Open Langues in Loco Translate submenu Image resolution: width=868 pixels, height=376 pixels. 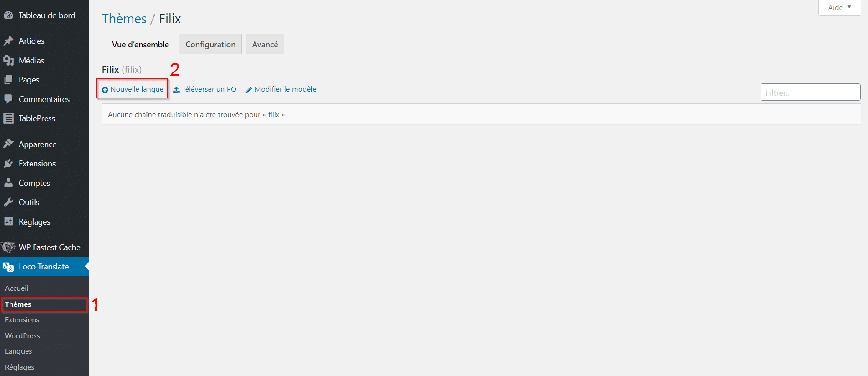point(19,351)
